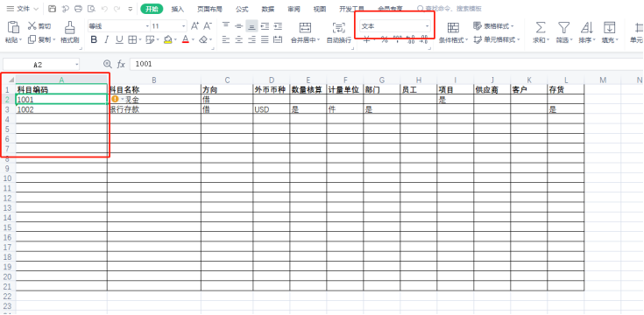Screen dimensions: 644x315
Task: Toggle Bold formatting button
Action: click(x=94, y=39)
